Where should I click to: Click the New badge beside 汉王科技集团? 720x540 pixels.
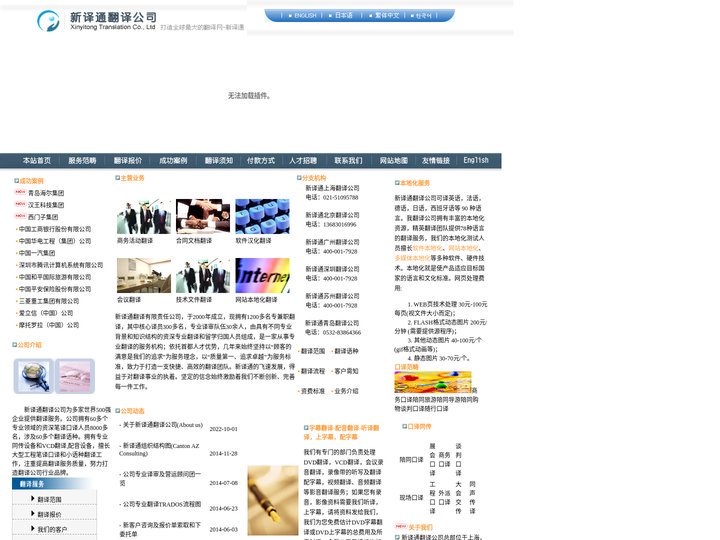point(20,204)
